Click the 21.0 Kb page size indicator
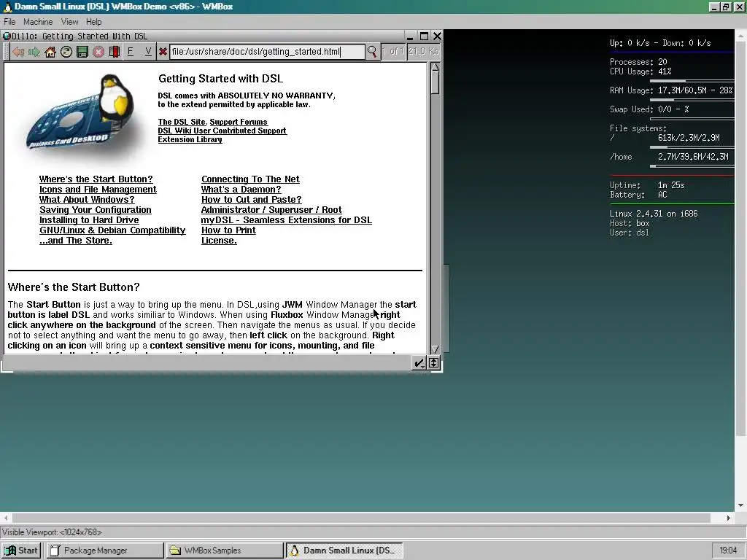This screenshot has width=747, height=560. [x=423, y=52]
